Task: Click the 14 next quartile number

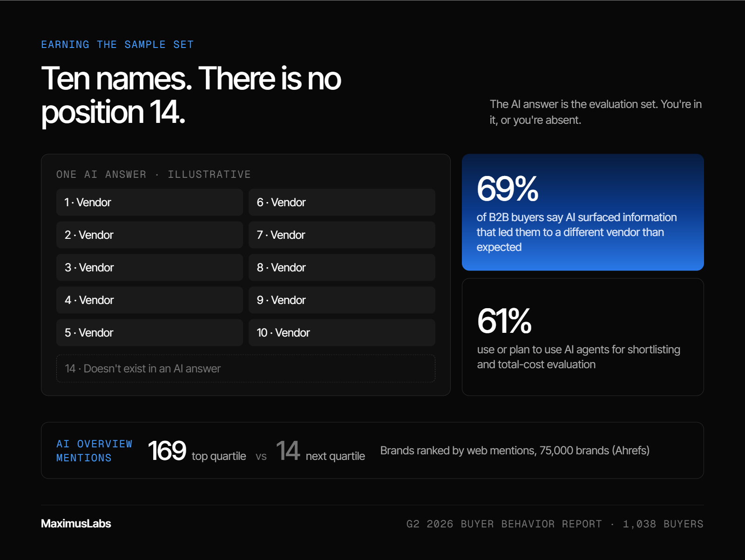Action: click(x=288, y=451)
